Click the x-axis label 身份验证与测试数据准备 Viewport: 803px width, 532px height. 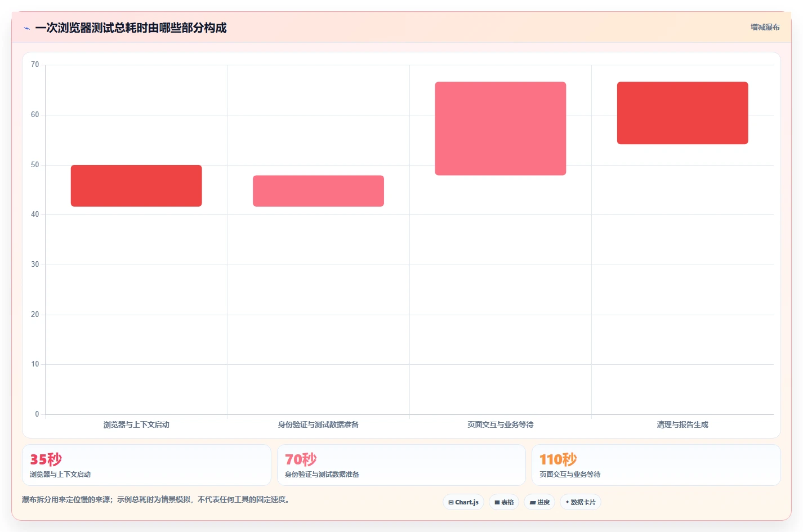318,424
